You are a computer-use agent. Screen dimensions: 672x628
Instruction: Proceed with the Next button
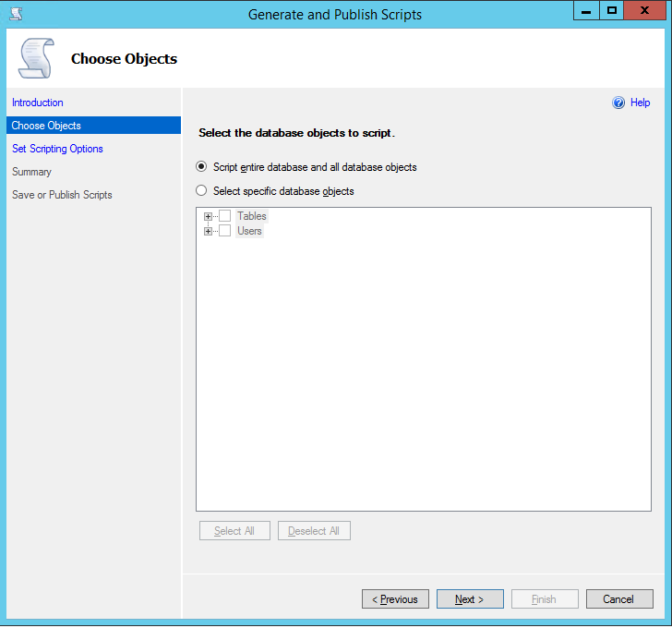pos(470,598)
